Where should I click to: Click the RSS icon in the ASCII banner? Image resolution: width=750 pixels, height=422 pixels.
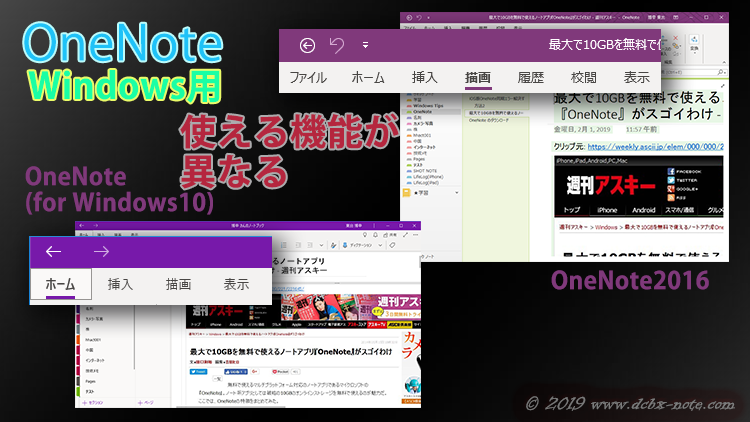[671, 197]
